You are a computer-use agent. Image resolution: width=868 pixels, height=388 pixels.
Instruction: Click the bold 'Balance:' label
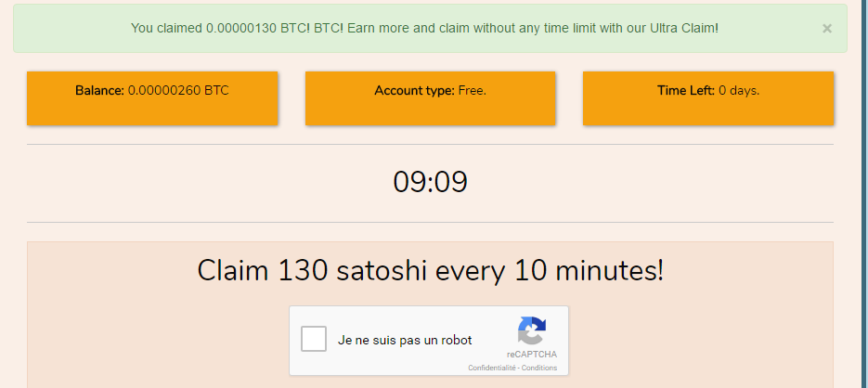[x=99, y=91]
